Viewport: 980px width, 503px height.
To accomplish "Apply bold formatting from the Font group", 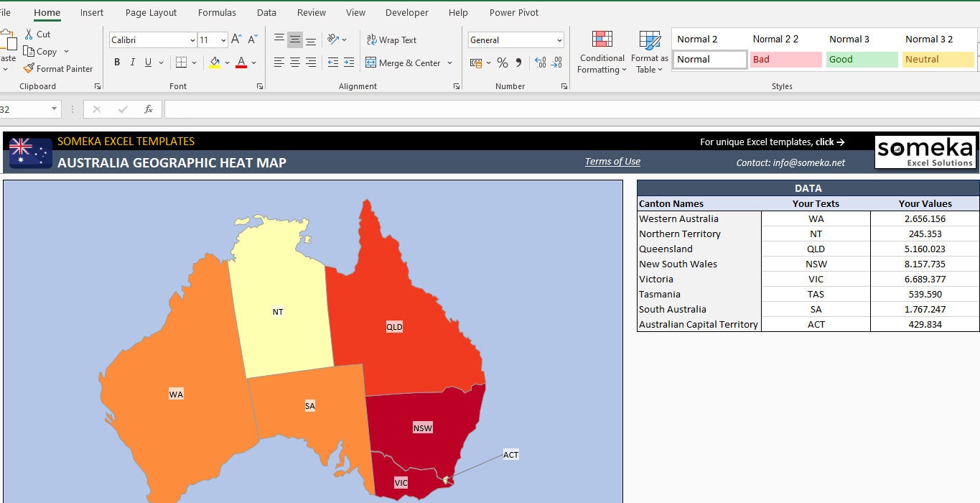I will coord(117,63).
